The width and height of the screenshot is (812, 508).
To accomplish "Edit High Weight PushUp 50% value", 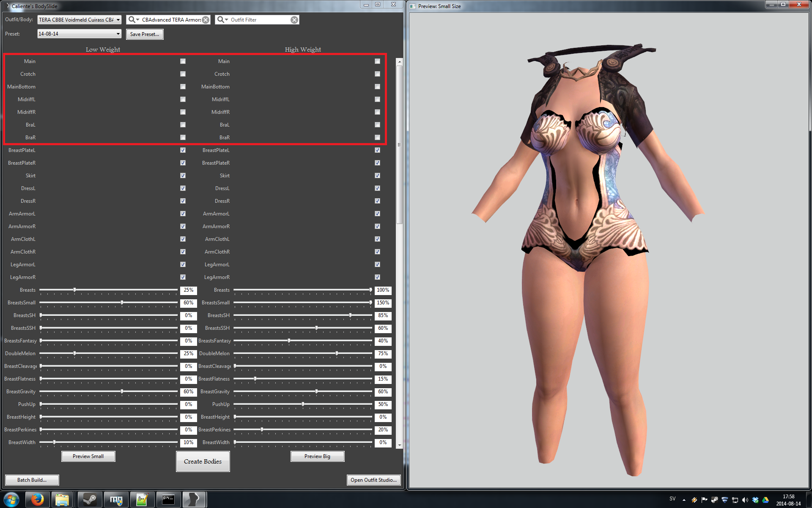I will tap(383, 405).
